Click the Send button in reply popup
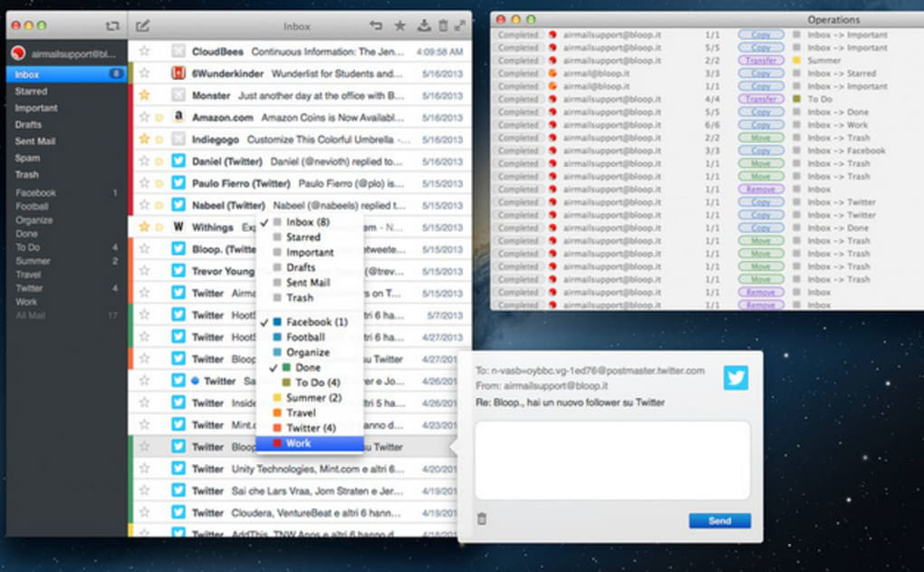This screenshot has height=572, width=924. pyautogui.click(x=719, y=520)
